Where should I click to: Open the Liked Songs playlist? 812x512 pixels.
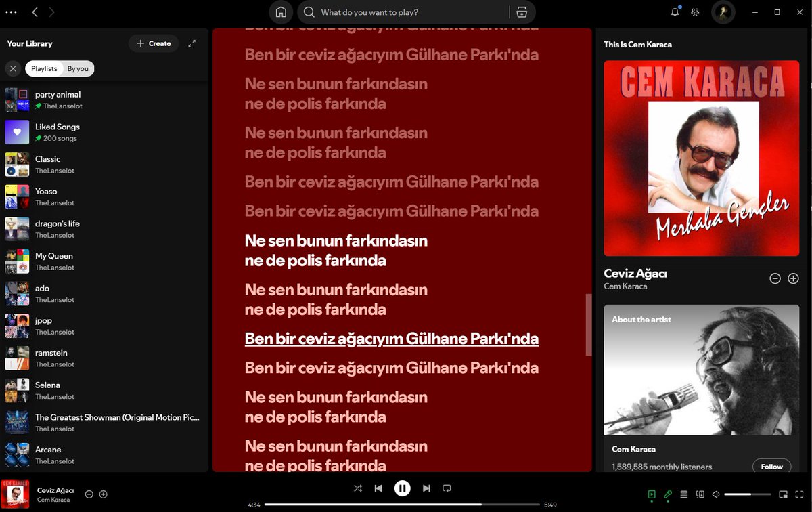104,132
